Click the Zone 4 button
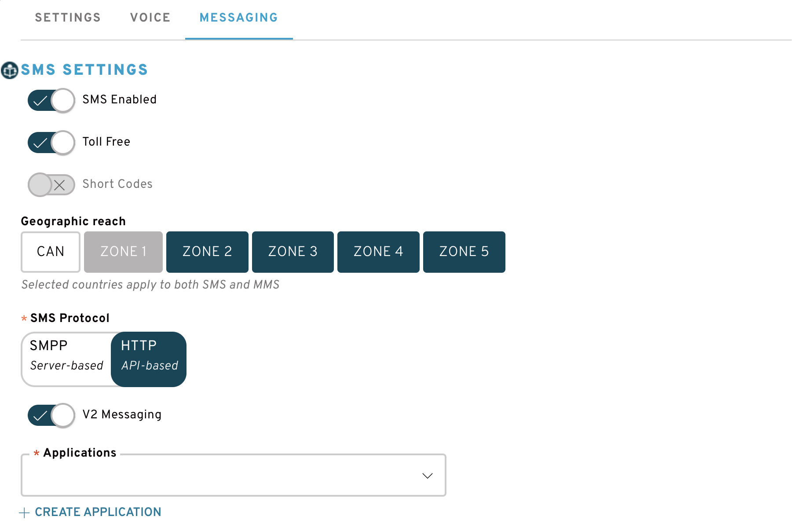Screen dimensions: 812x527 pos(378,252)
